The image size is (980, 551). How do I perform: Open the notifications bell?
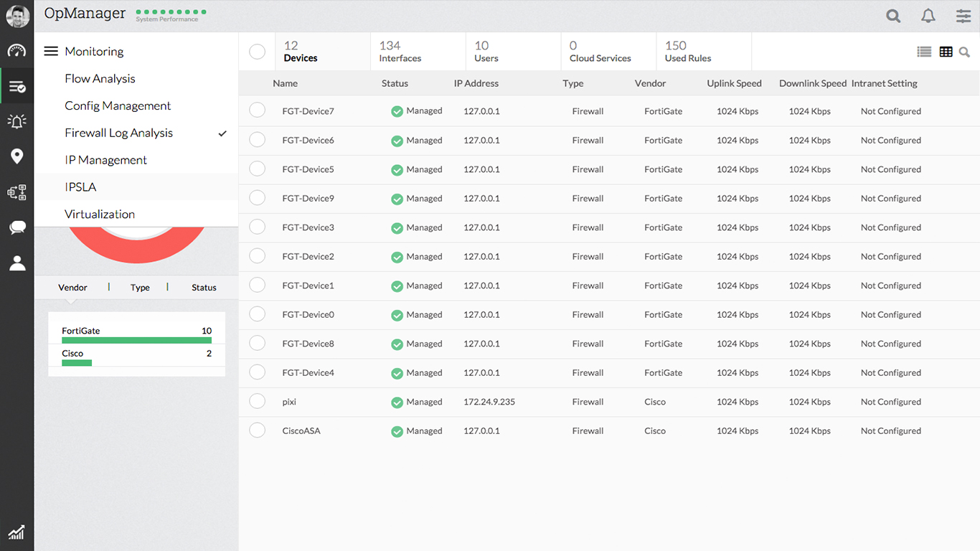click(x=928, y=16)
